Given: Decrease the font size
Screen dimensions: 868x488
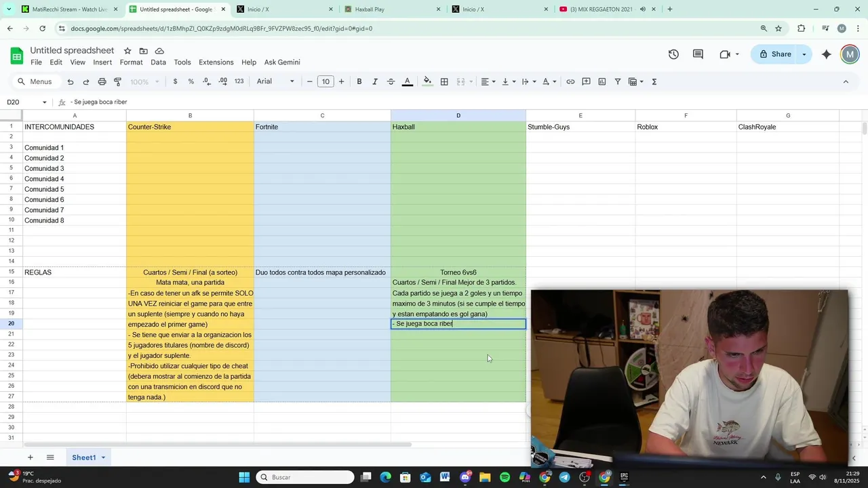Looking at the screenshot, I should click(x=310, y=81).
